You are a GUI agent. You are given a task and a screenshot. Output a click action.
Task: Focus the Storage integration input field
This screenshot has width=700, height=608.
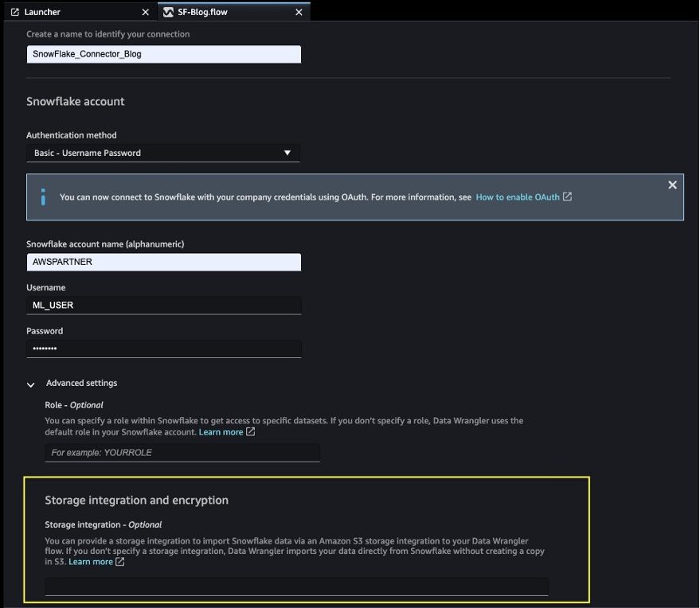click(x=296, y=587)
